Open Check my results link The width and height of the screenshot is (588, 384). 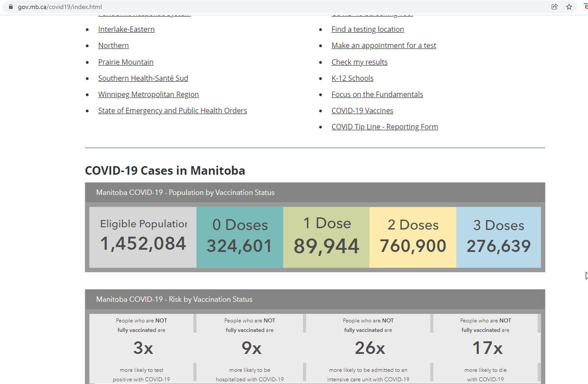(360, 62)
